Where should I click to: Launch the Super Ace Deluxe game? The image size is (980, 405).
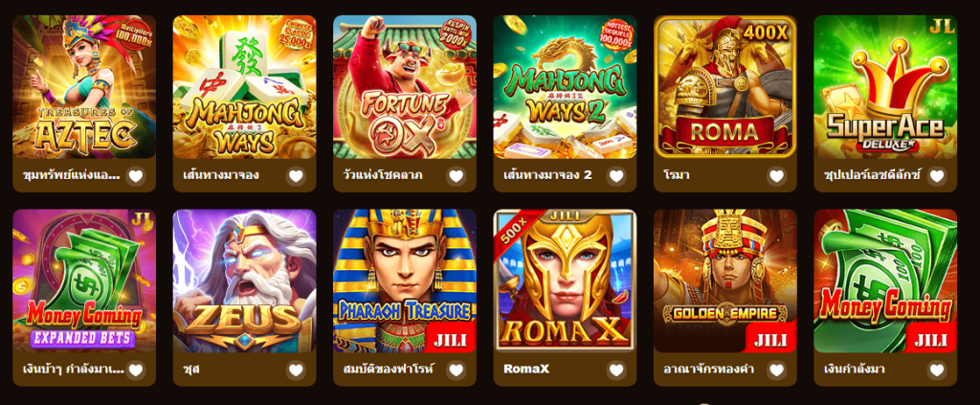(885, 87)
